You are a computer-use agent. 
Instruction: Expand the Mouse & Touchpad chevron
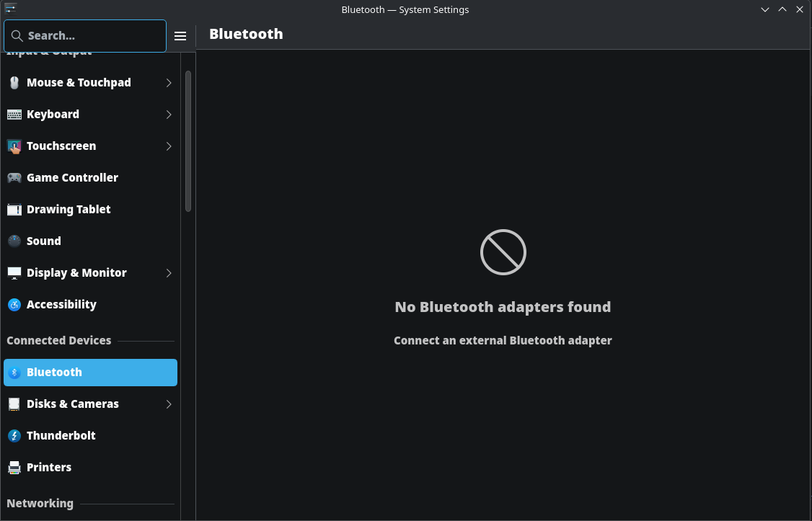(169, 83)
